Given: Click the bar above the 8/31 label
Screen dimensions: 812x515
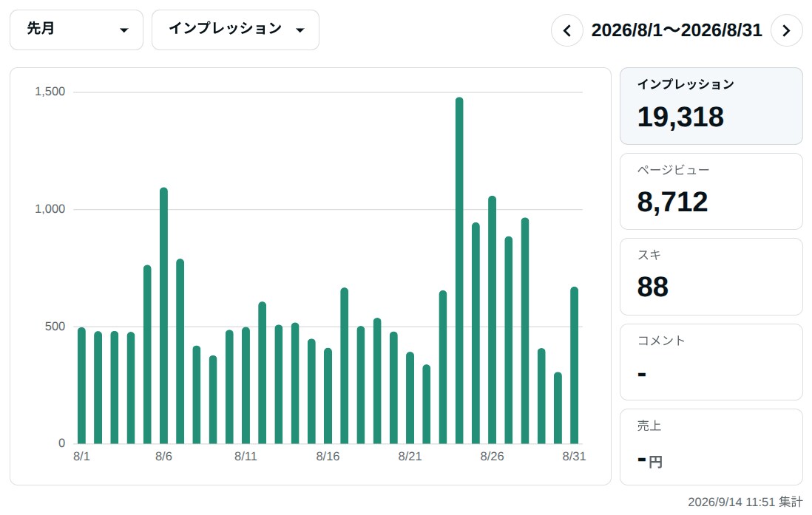Looking at the screenshot, I should (x=575, y=366).
